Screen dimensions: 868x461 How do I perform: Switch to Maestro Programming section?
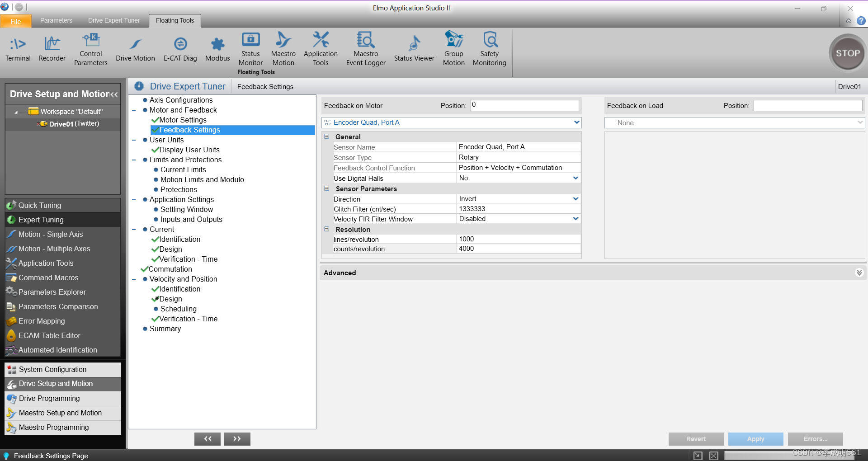pos(63,427)
